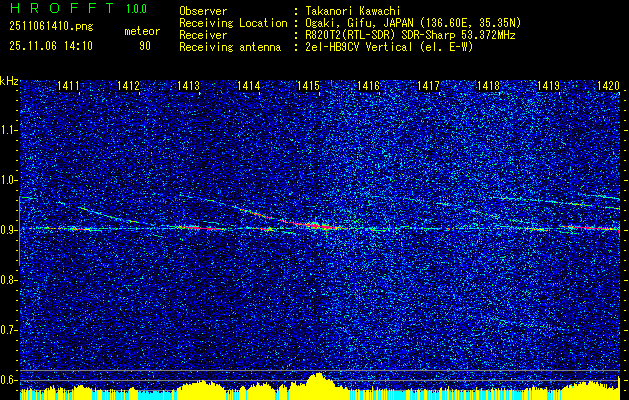This screenshot has height=400, width=629.
Task: Click the 1414 time marker
Action: coord(248,85)
